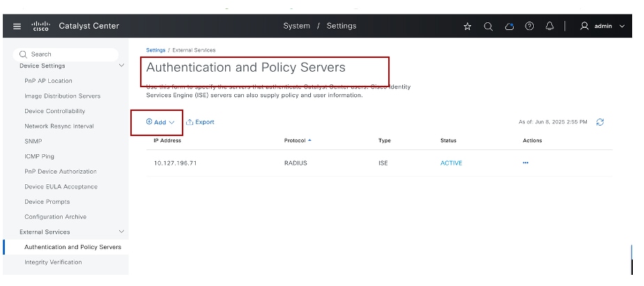Click the ACTIVE status link
Viewport: 644px width, 286px height.
[x=452, y=163]
